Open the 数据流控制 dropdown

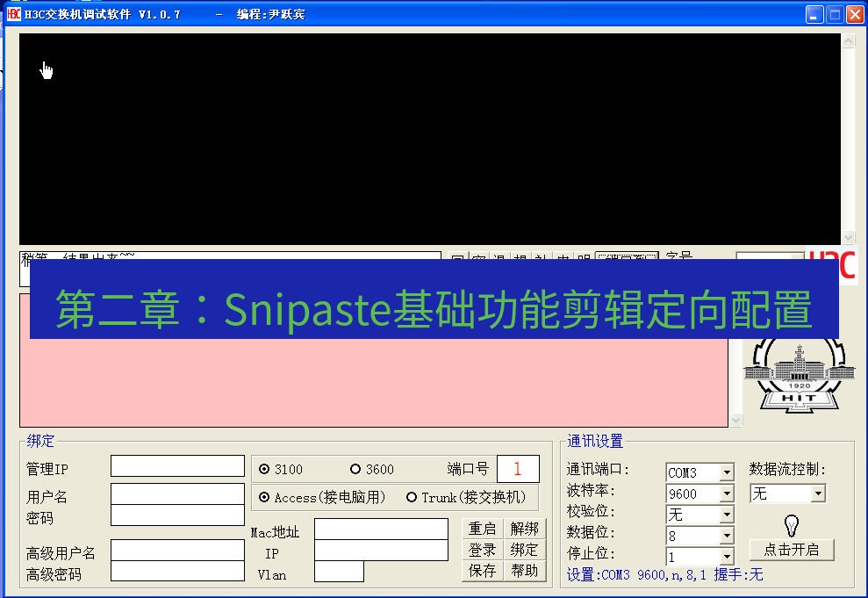click(818, 493)
